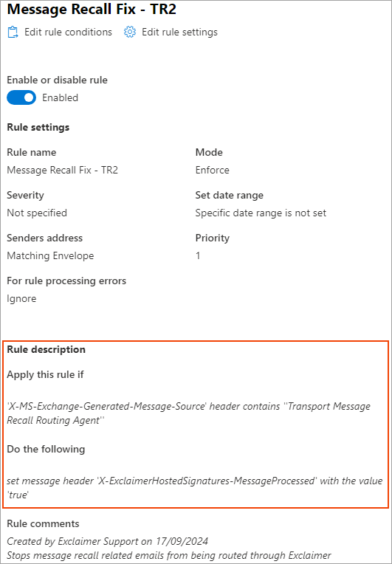Click the Severity value Not specified
The width and height of the screenshot is (392, 564).
(x=37, y=213)
